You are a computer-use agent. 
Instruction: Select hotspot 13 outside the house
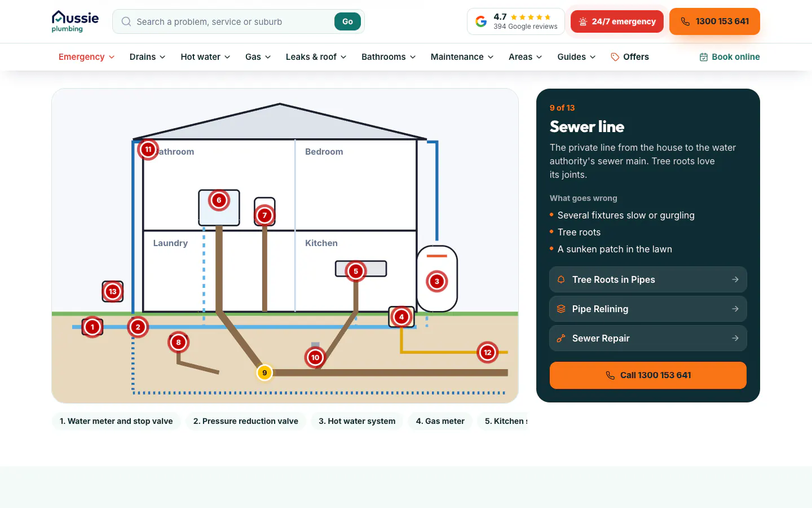tap(113, 291)
